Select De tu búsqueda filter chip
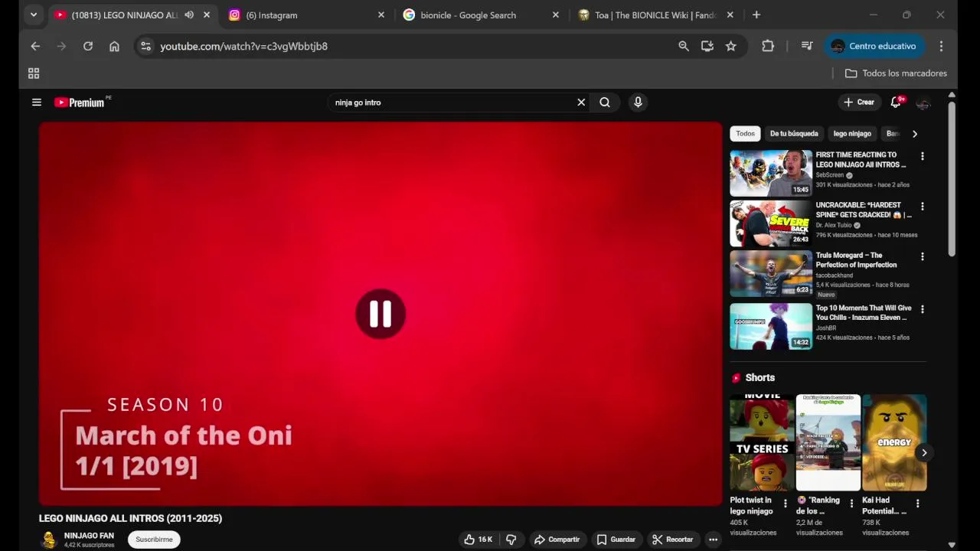The width and height of the screenshot is (980, 551). (794, 134)
